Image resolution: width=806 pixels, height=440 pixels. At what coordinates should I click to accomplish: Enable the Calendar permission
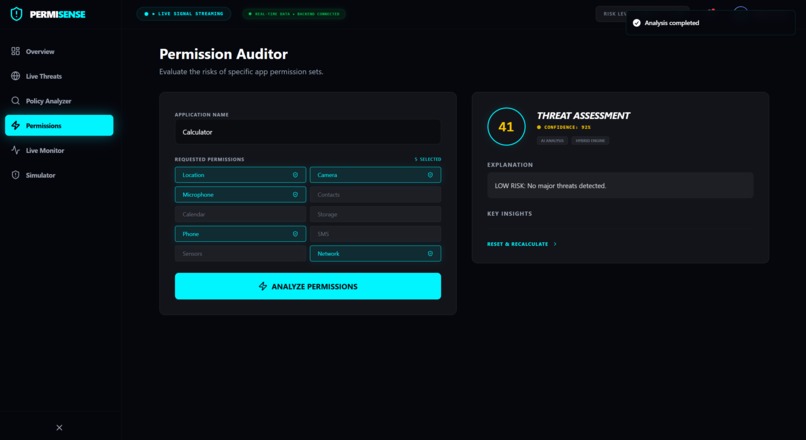point(241,214)
